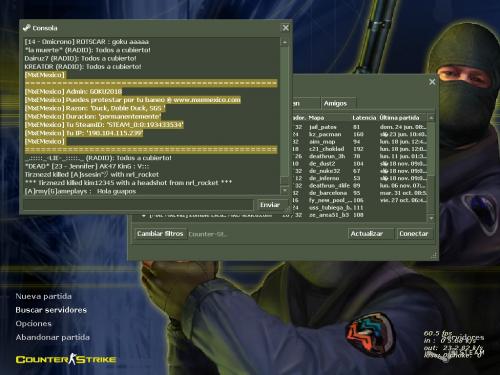Click the Consola window title icon
500x375 pixels.
26,28
